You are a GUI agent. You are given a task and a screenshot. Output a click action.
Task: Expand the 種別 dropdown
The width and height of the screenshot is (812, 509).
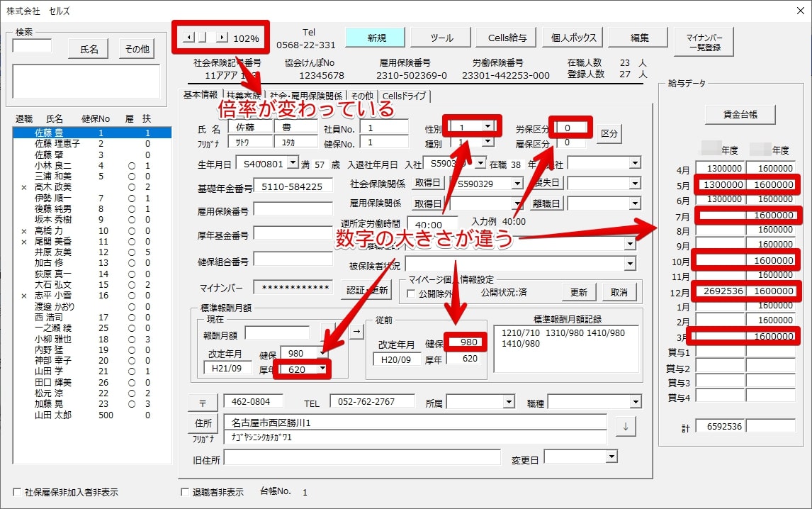487,142
